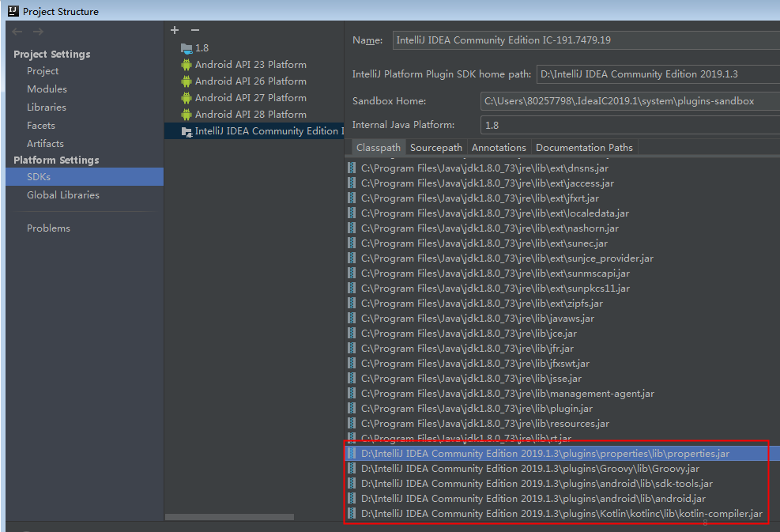Select Android API 26 Platform SDK
Screen dimensions: 780x532
coord(251,81)
